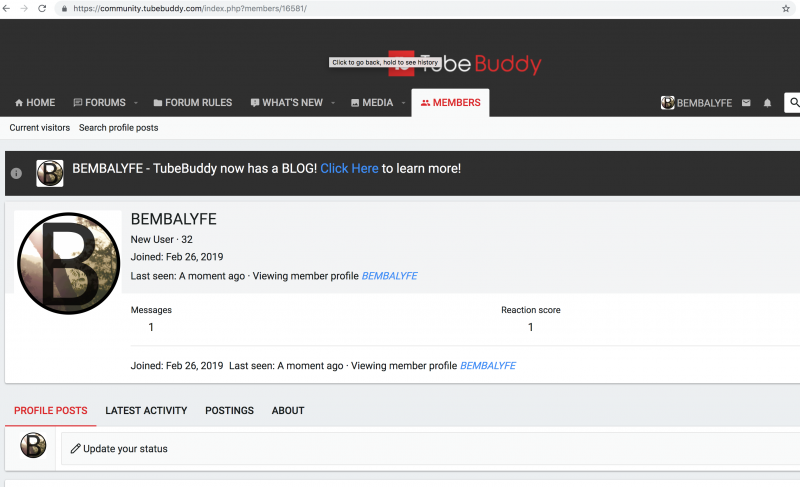Viewport: 800px width, 487px height.
Task: Expand the What's New dropdown arrow
Action: click(x=332, y=103)
